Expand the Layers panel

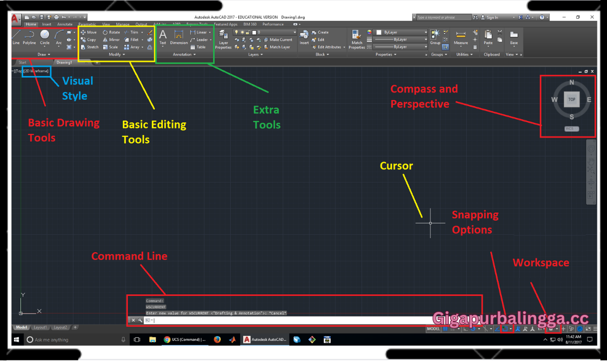[x=255, y=54]
